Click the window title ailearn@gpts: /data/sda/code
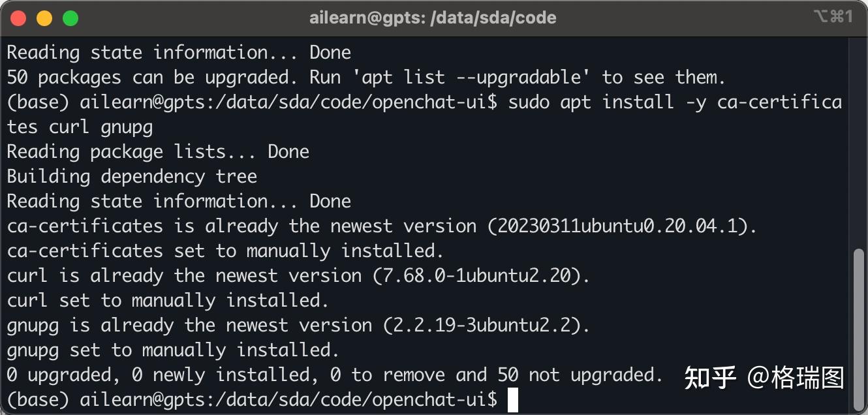This screenshot has height=415, width=868. coord(433,18)
